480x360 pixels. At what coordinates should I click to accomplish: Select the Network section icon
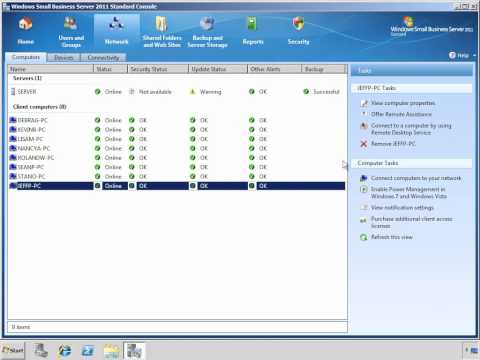tap(116, 24)
